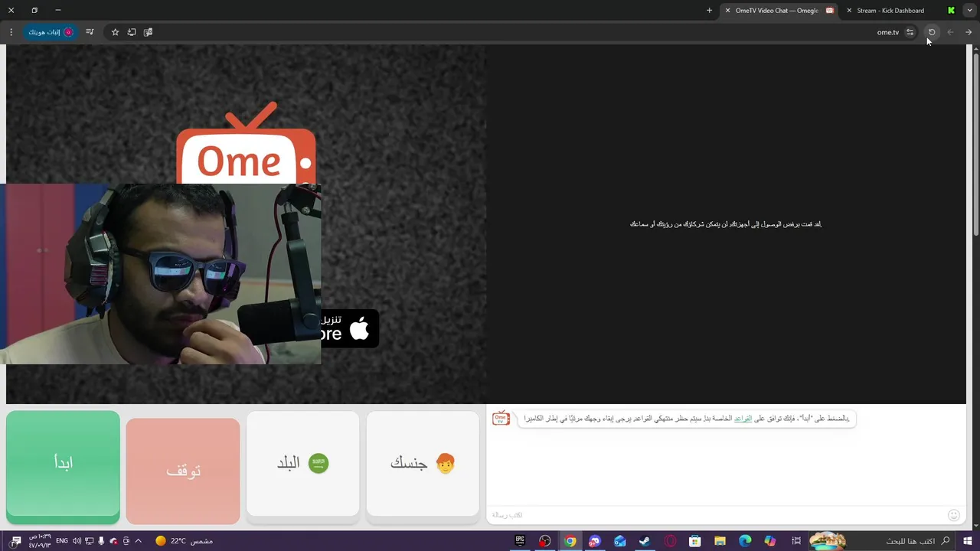
Task: Open the Windows Start menu
Action: point(968,541)
